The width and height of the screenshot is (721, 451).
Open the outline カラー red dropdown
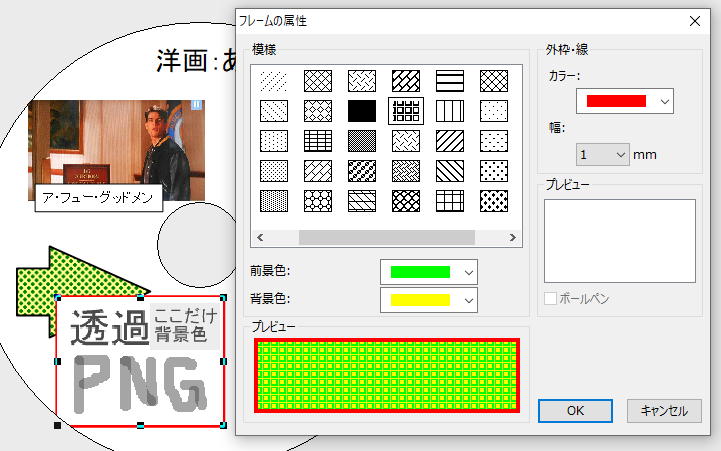(x=625, y=101)
